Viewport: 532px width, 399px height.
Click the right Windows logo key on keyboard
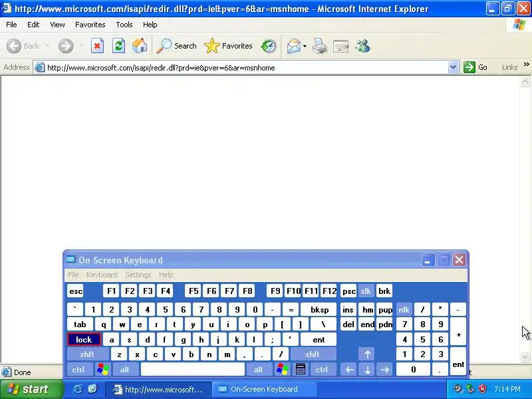282,369
